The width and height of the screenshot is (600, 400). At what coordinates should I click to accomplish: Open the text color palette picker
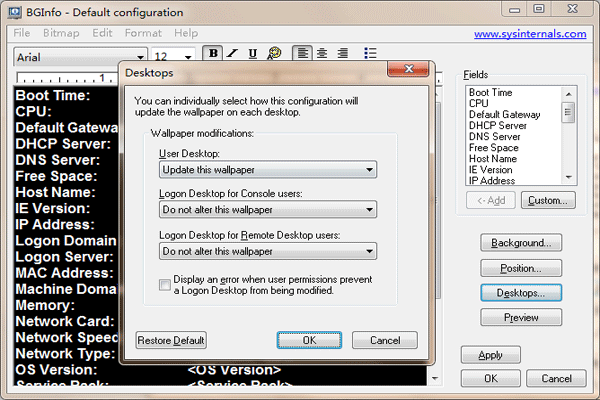click(x=274, y=54)
